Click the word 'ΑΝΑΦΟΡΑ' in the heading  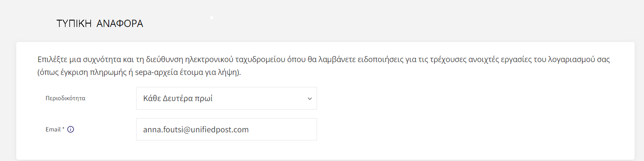(120, 24)
